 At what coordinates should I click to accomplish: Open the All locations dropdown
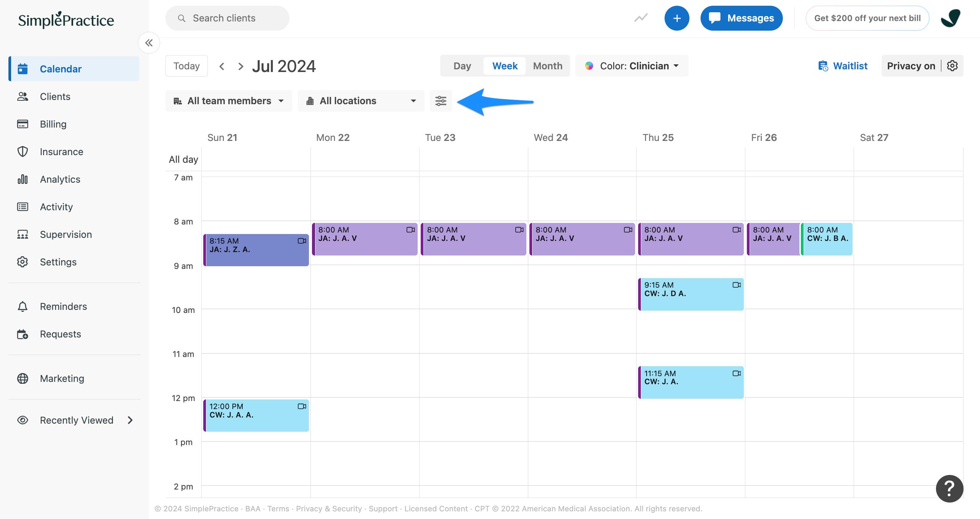pyautogui.click(x=361, y=101)
